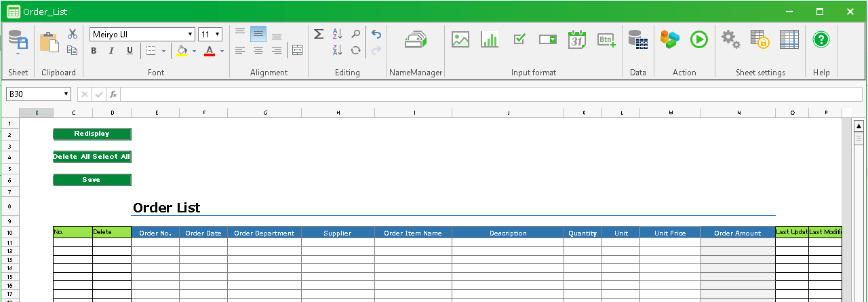Run the action with green play icon
The width and height of the screenshot is (868, 302).
click(x=699, y=40)
